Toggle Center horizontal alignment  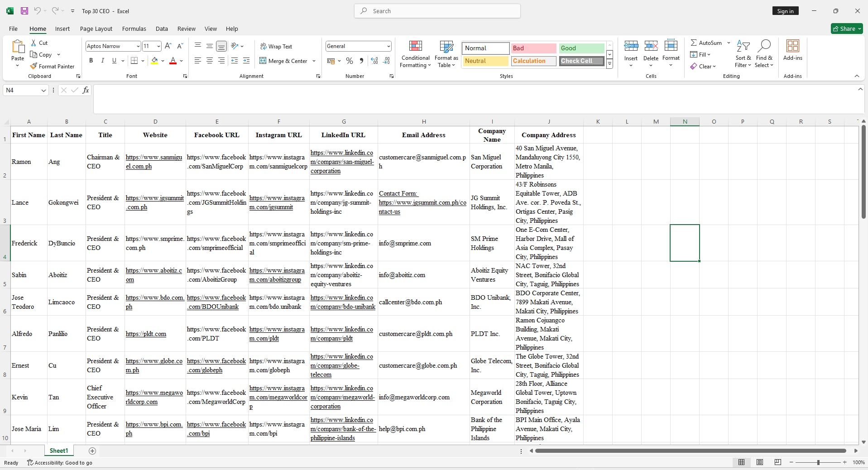pos(210,61)
